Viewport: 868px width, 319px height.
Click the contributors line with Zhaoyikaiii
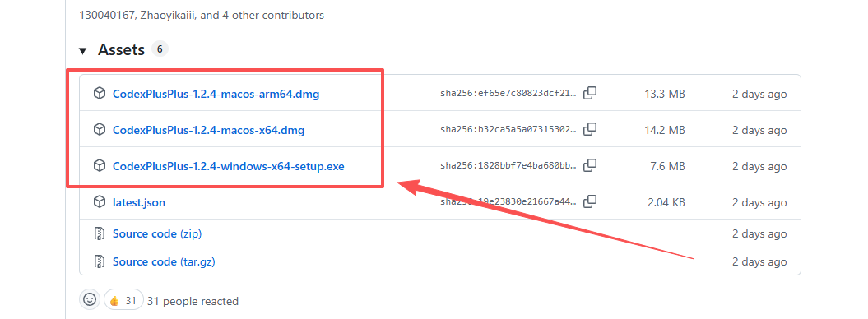(202, 16)
